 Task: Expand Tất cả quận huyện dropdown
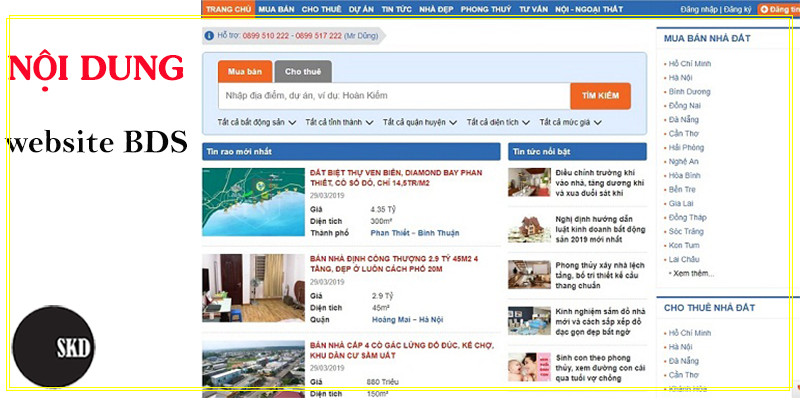[x=420, y=122]
